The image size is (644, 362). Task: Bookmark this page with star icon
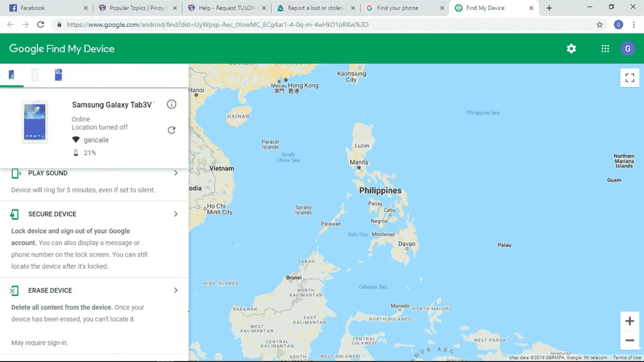pos(600,25)
